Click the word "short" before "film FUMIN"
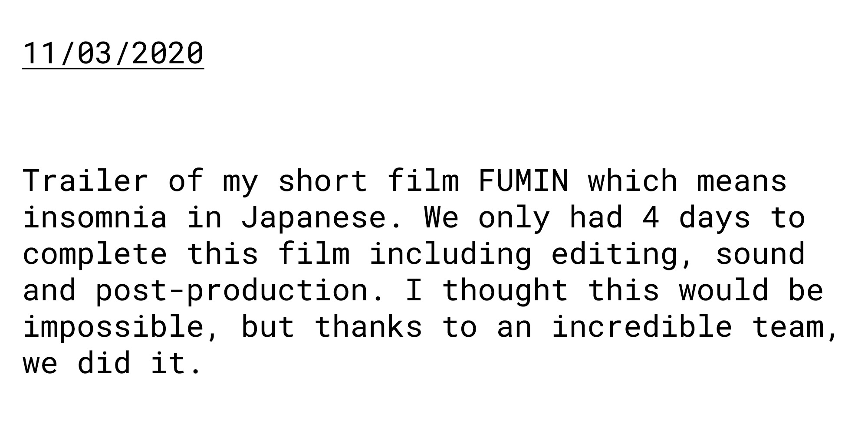This screenshot has height=434, width=868. point(322,181)
